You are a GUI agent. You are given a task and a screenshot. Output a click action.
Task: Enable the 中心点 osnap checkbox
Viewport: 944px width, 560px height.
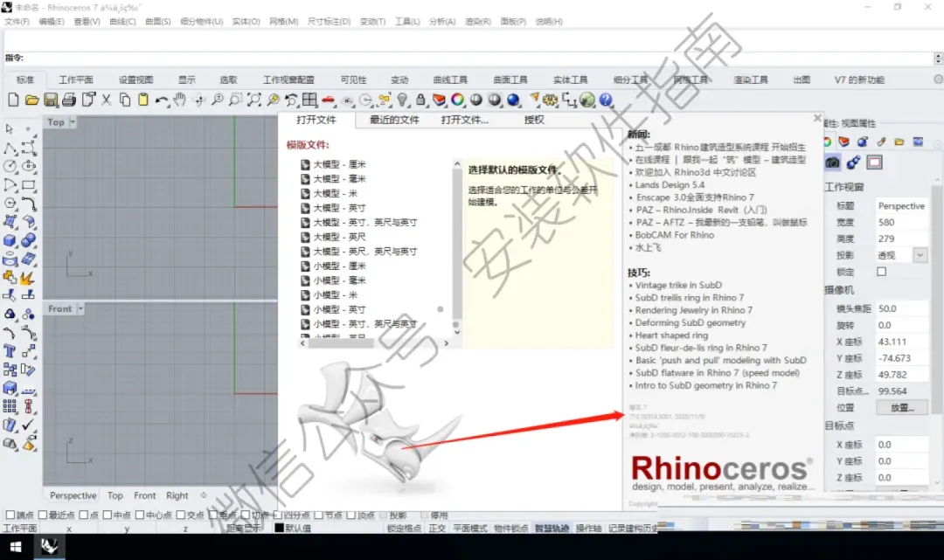[x=140, y=515]
